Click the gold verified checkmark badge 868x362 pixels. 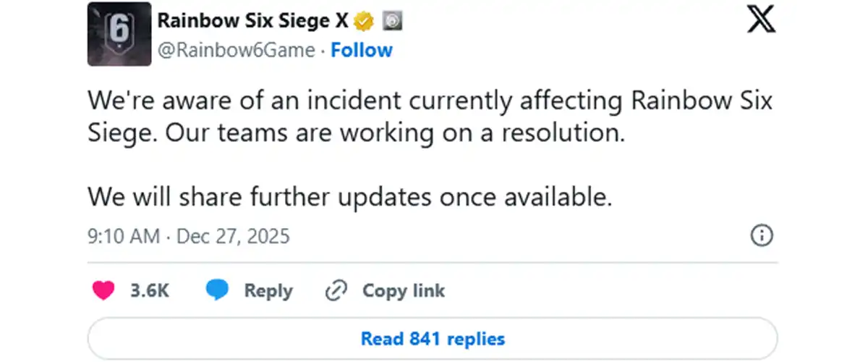364,22
